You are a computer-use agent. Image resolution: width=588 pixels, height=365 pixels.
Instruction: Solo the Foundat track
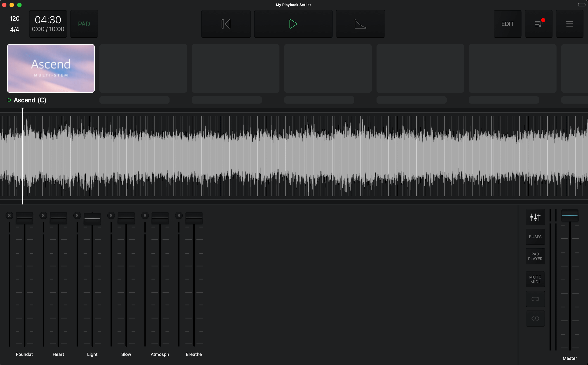9,216
